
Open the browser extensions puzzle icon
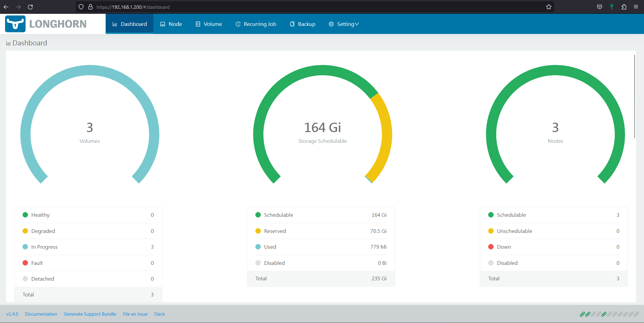pyautogui.click(x=624, y=7)
